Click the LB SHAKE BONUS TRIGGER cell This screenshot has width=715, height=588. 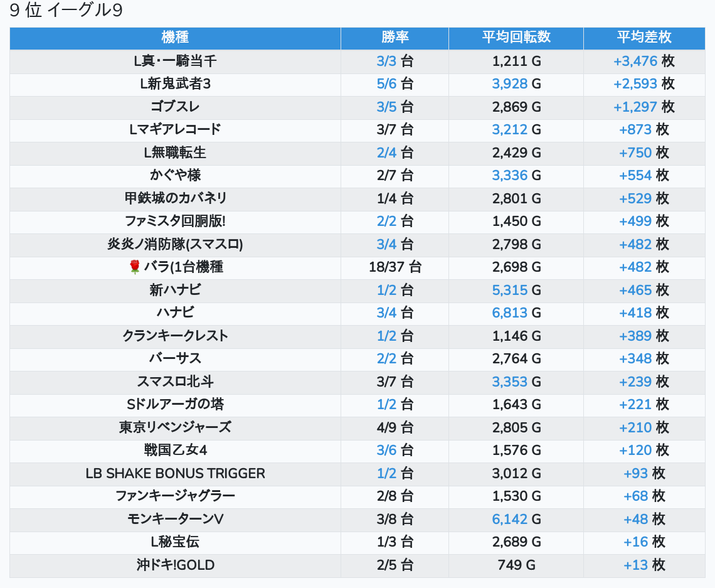tap(175, 473)
